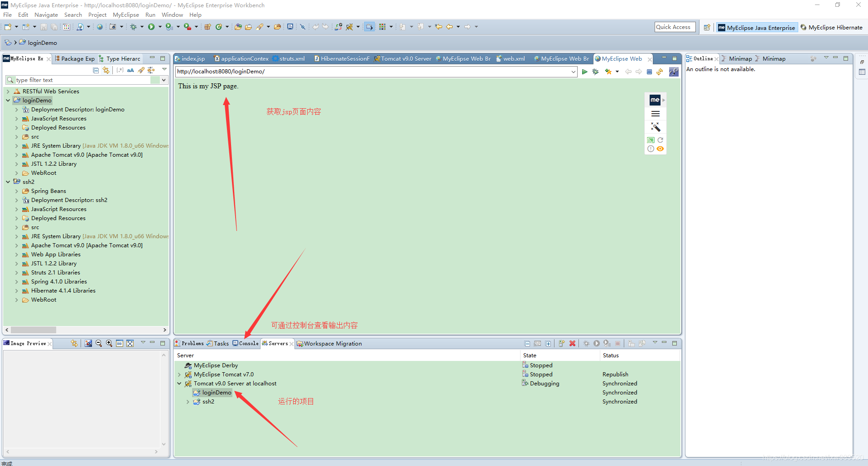Click the New Java Package icon in toolbar
The height and width of the screenshot is (466, 868).
(x=207, y=27)
